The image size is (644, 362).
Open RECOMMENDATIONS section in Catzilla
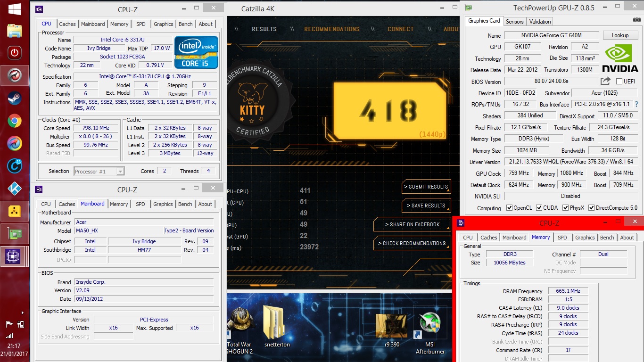332,29
